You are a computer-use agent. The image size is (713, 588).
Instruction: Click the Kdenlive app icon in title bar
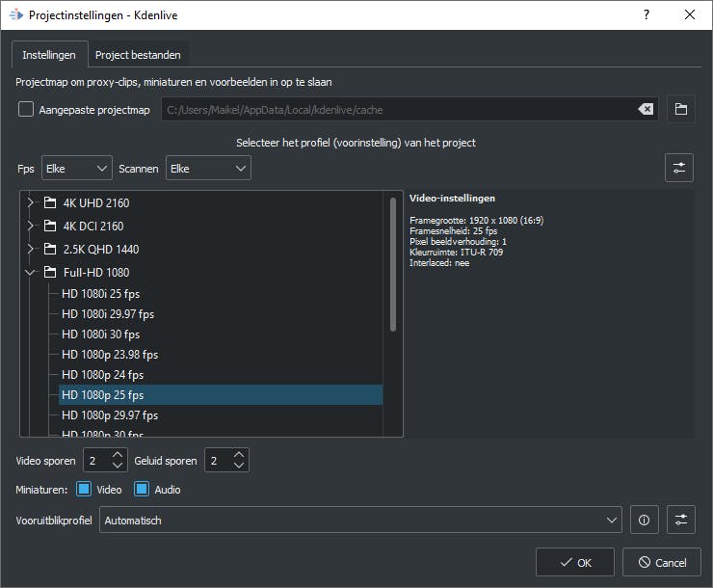pos(16,15)
